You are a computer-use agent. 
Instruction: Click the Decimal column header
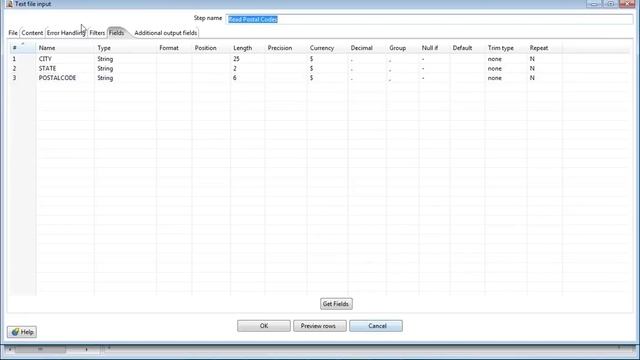(367, 48)
